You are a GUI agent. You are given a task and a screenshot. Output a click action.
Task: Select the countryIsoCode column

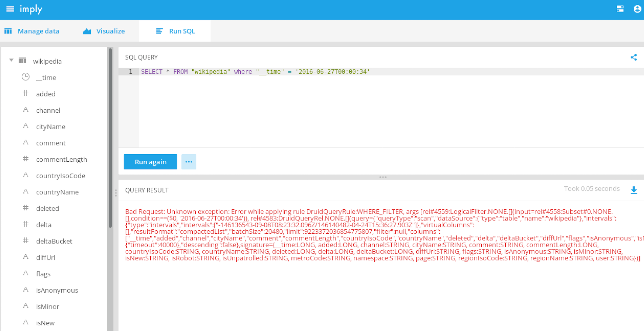[61, 176]
